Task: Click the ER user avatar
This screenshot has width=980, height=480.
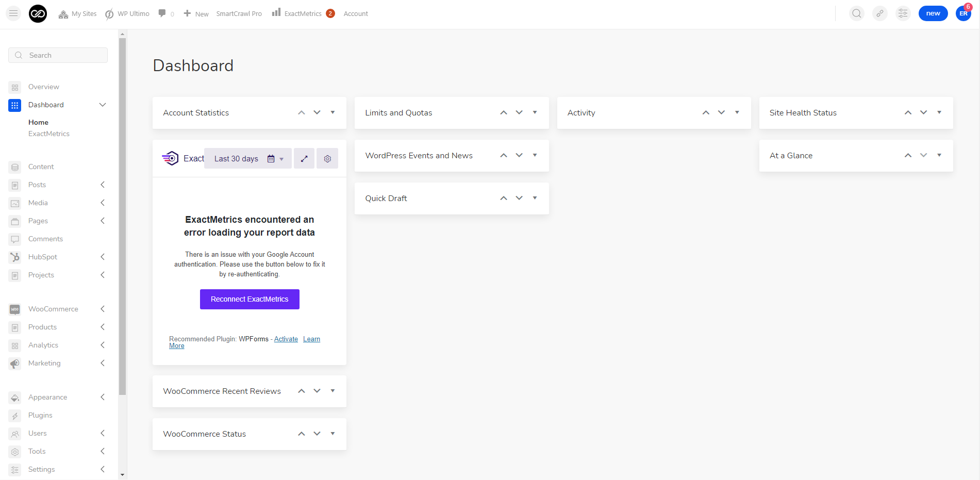Action: 963,13
